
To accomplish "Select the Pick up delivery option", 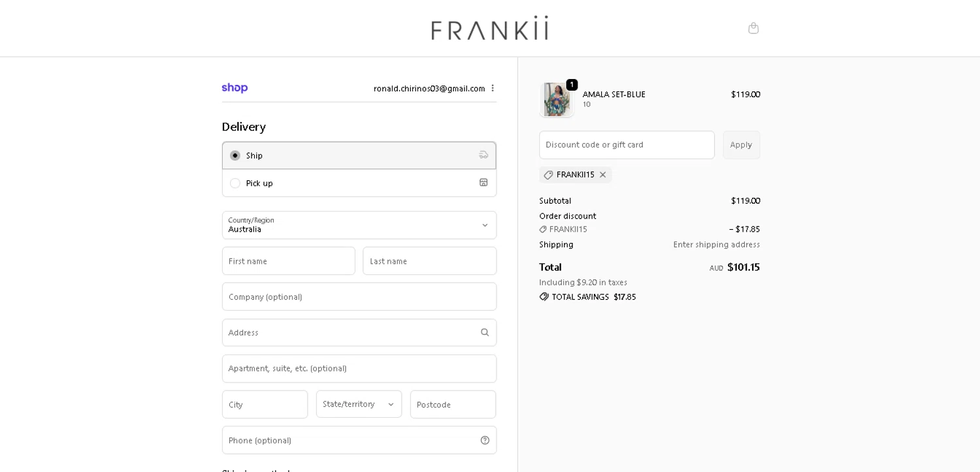I will (359, 183).
